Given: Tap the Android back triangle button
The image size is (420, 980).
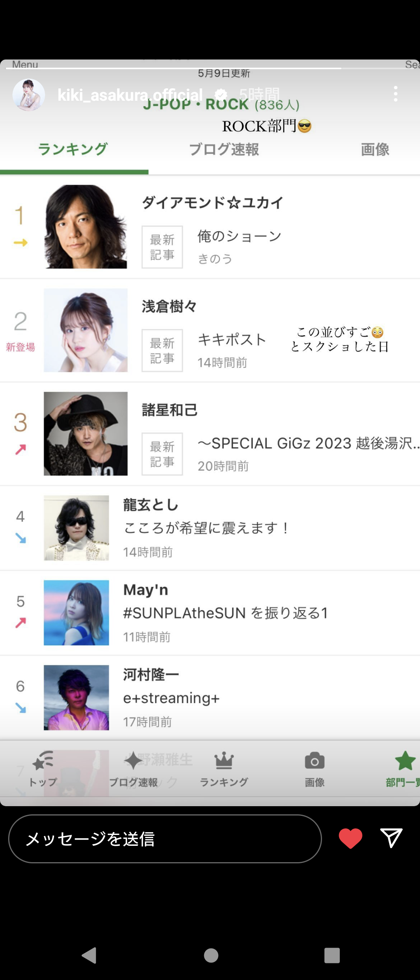Looking at the screenshot, I should point(89,955).
